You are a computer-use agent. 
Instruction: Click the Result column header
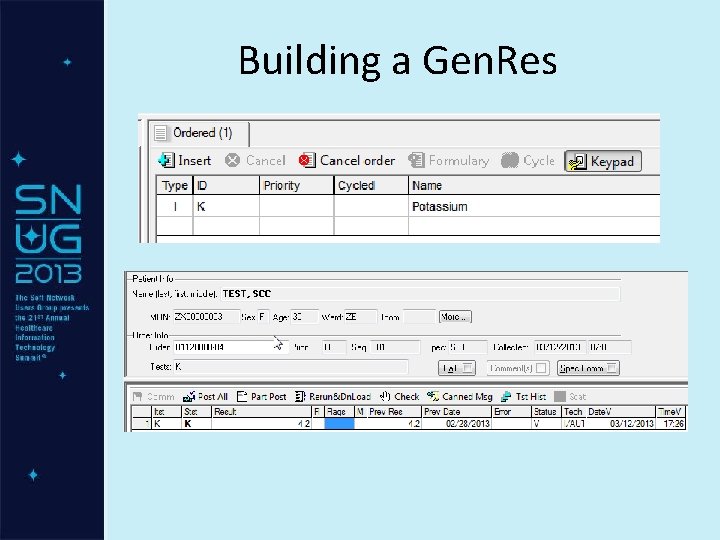click(x=261, y=411)
